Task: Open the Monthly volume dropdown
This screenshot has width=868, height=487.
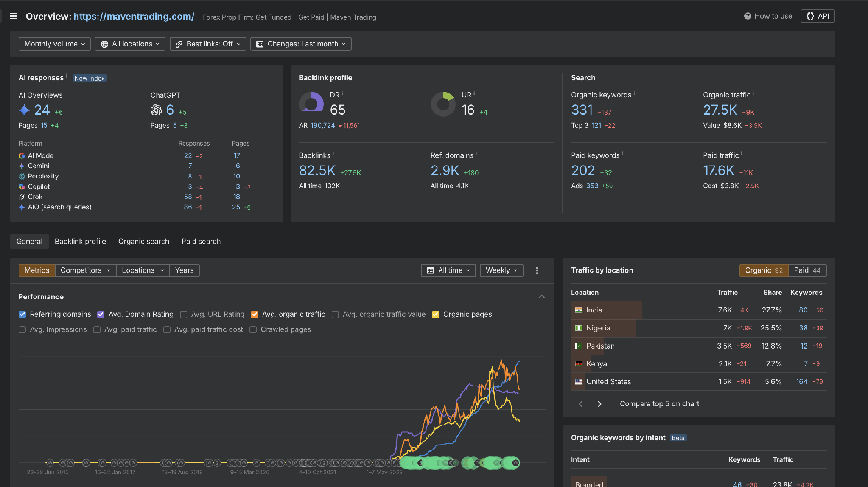Action: pyautogui.click(x=54, y=44)
